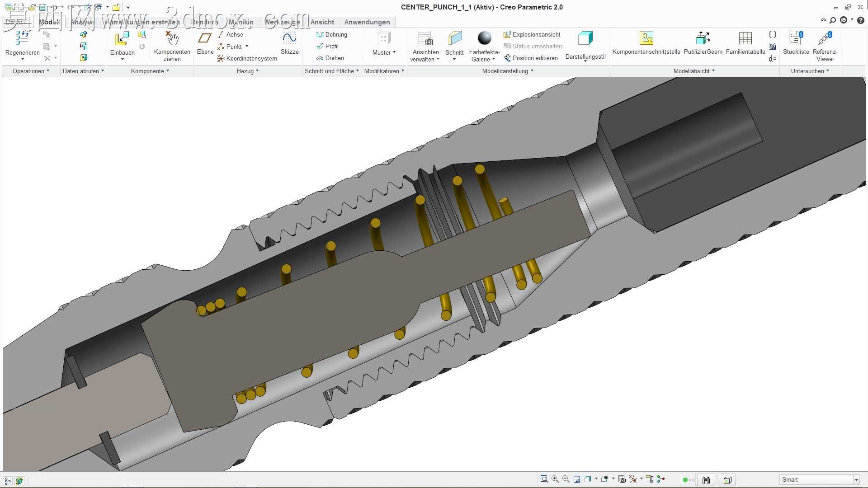This screenshot has height=488, width=868.
Task: Switch to the Modell tab
Action: pos(49,22)
